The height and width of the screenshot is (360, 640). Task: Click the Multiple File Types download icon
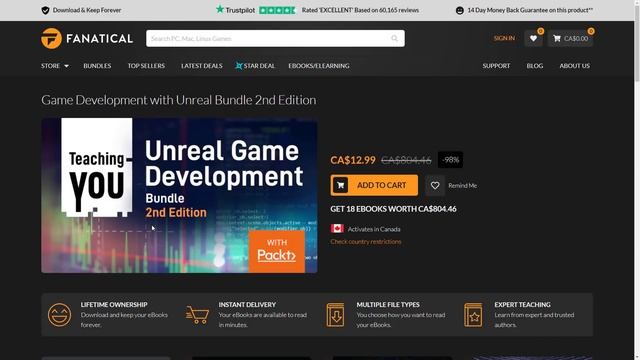(335, 315)
